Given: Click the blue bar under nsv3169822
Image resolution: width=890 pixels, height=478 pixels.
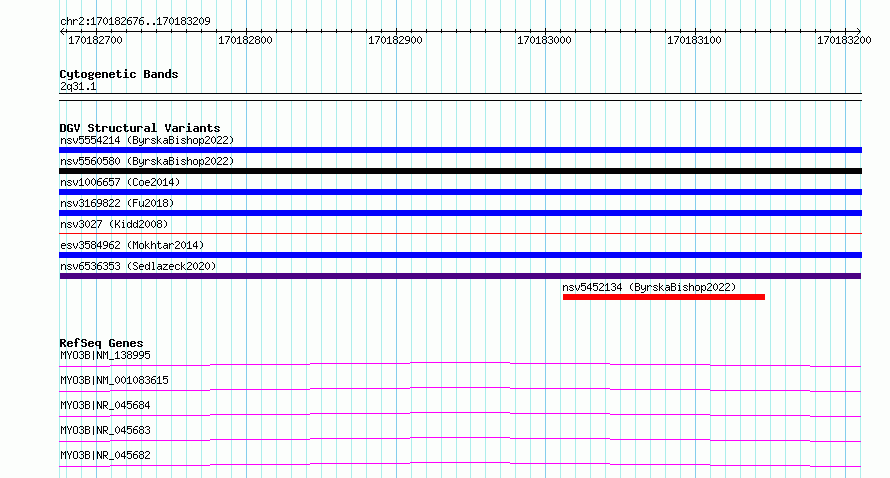Looking at the screenshot, I should pyautogui.click(x=460, y=213).
